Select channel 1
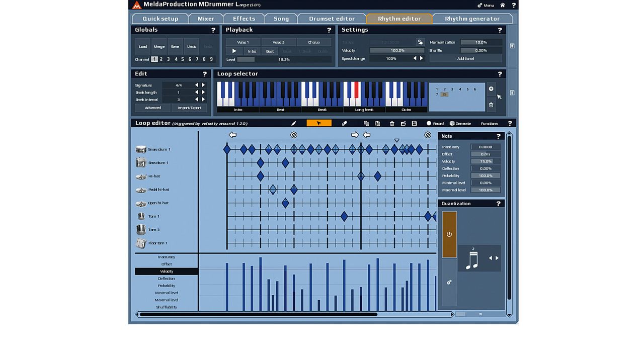644x362 pixels. (154, 59)
